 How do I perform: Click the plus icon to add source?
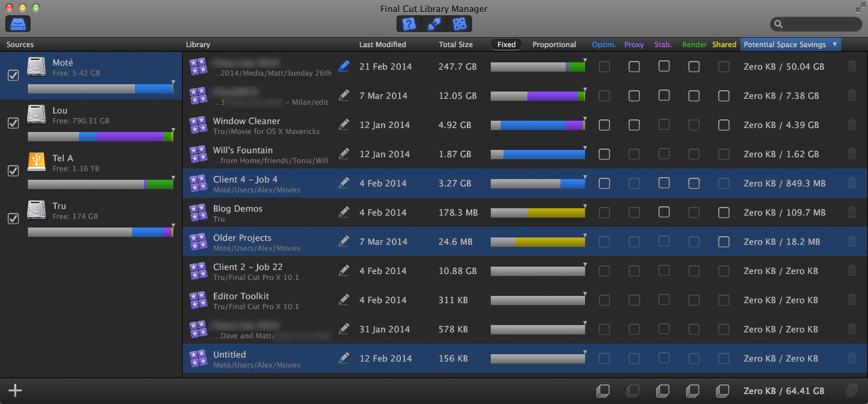15,390
